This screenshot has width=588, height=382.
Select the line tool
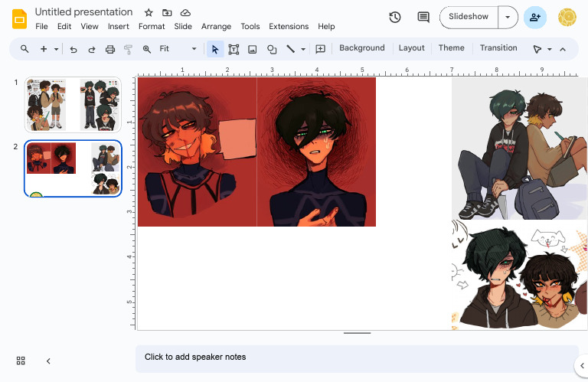(291, 49)
